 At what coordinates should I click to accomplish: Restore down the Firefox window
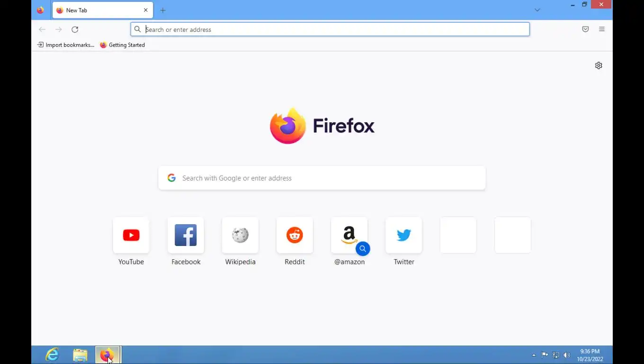(584, 5)
